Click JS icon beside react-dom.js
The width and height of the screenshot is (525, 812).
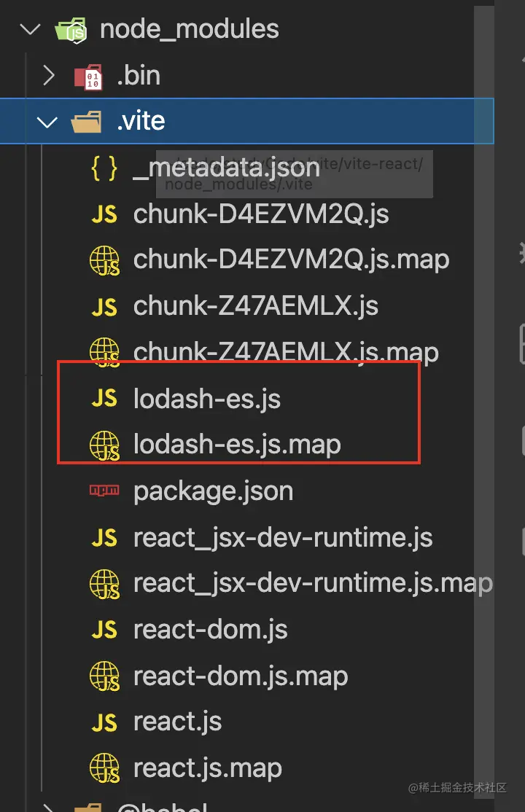104,631
